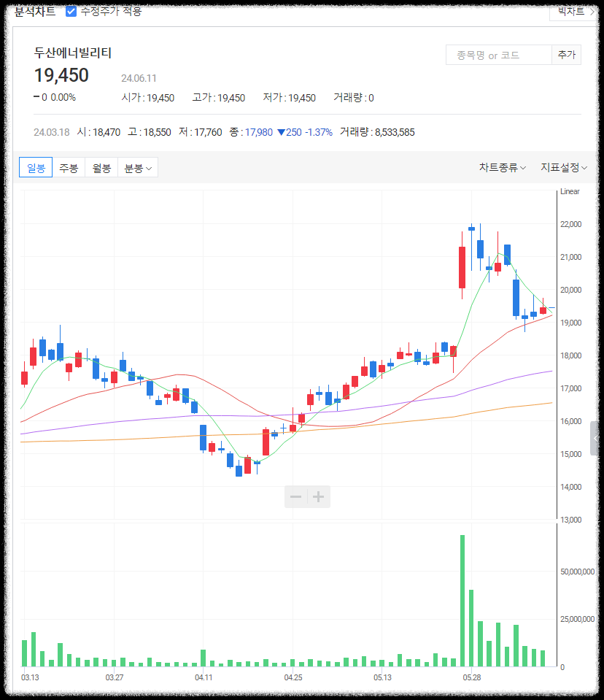The width and height of the screenshot is (604, 700).
Task: Click the tallest green volume bar
Action: [462, 601]
